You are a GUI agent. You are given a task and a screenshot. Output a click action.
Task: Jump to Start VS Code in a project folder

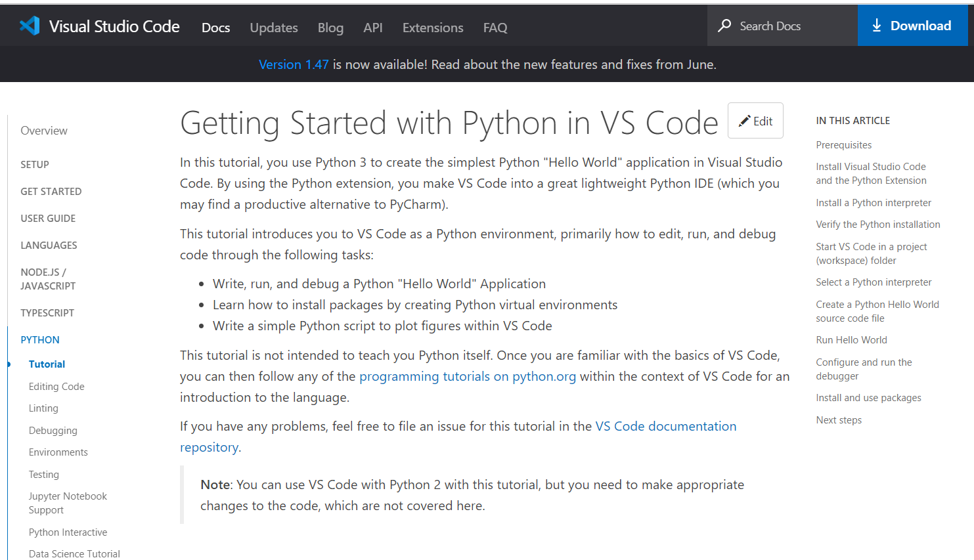click(x=872, y=253)
